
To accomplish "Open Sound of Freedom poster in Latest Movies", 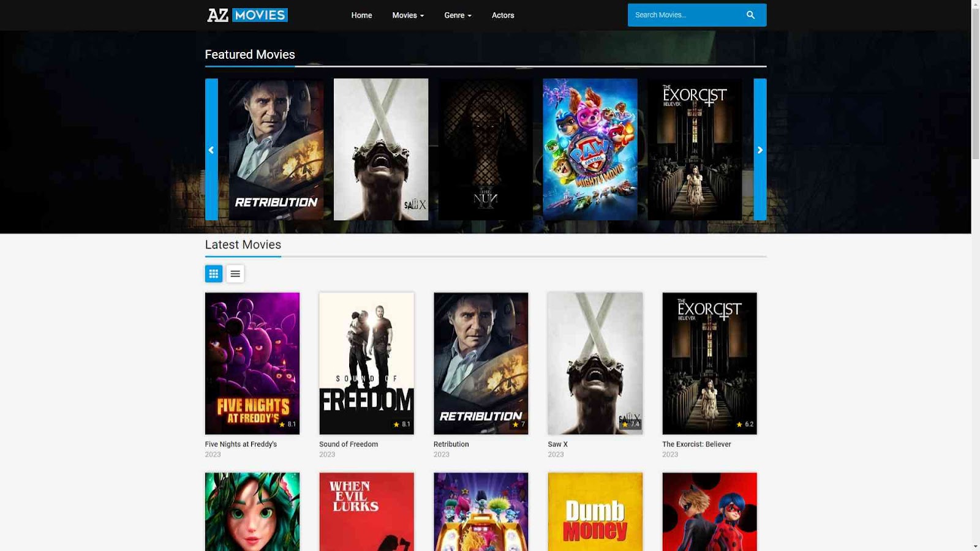I will click(x=366, y=364).
